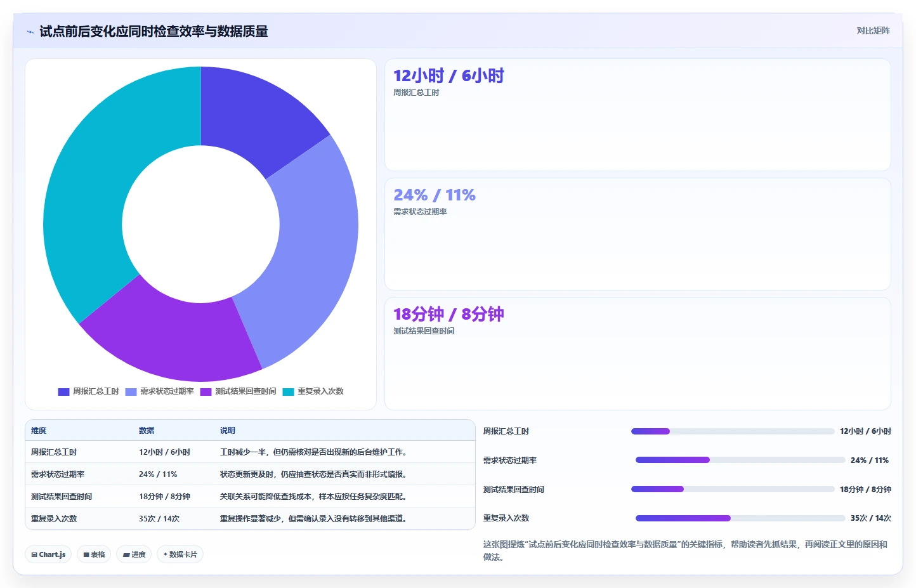This screenshot has width=916, height=588.
Task: Click the 周报汇总工时 legend label
Action: click(x=96, y=391)
